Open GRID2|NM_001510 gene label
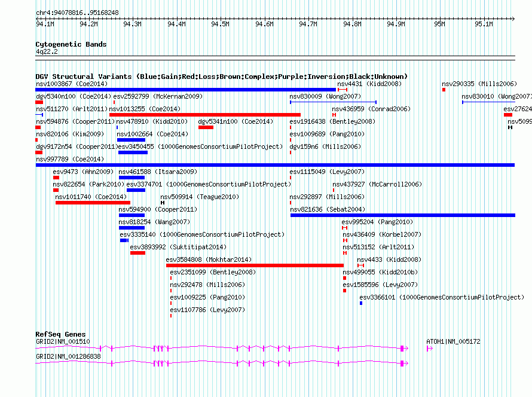Image resolution: width=532 pixels, height=397 pixels. tap(63, 341)
